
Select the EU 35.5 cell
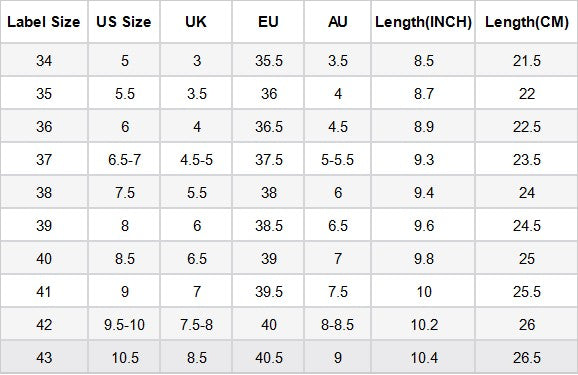268,60
